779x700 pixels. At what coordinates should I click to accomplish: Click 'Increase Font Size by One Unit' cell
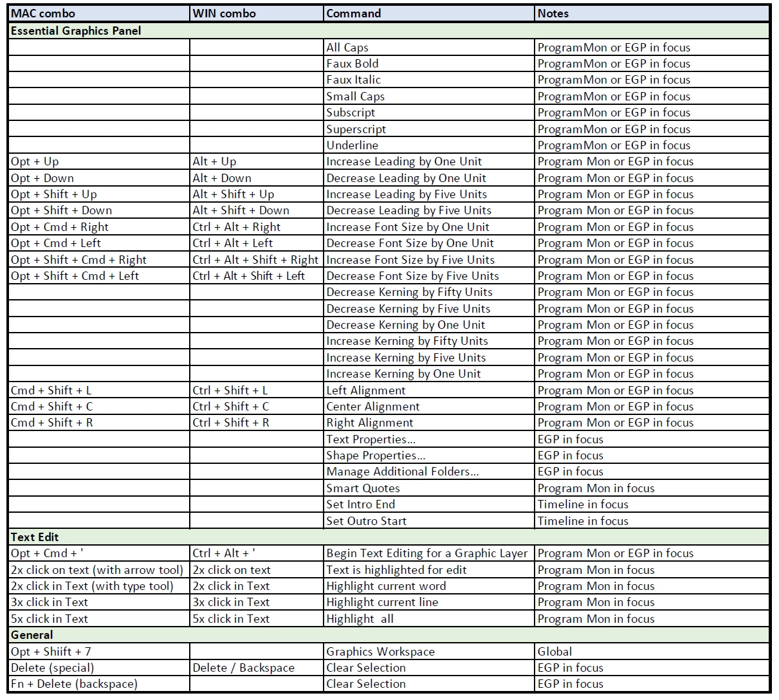429,227
